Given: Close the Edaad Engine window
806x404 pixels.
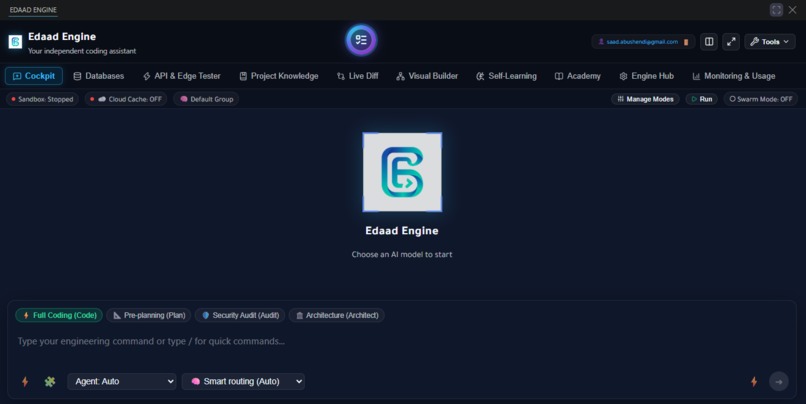Looking at the screenshot, I should pyautogui.click(x=793, y=10).
